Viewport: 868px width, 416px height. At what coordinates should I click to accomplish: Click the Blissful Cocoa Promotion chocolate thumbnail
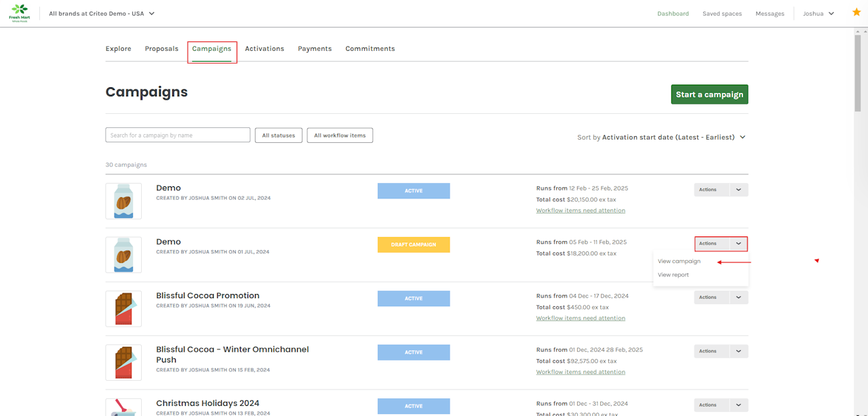pos(123,309)
